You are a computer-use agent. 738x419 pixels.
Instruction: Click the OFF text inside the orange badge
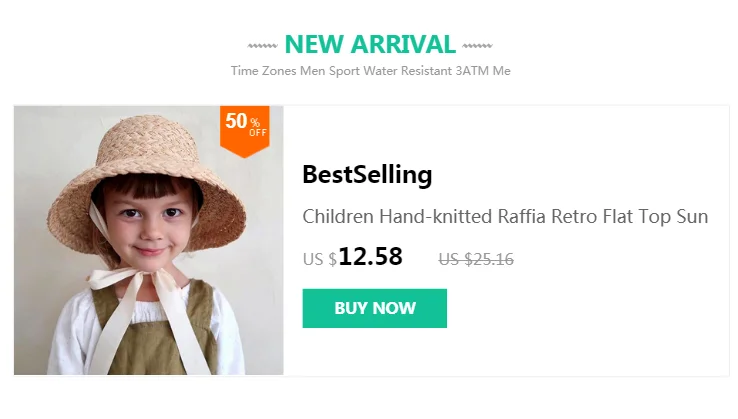pos(258,133)
